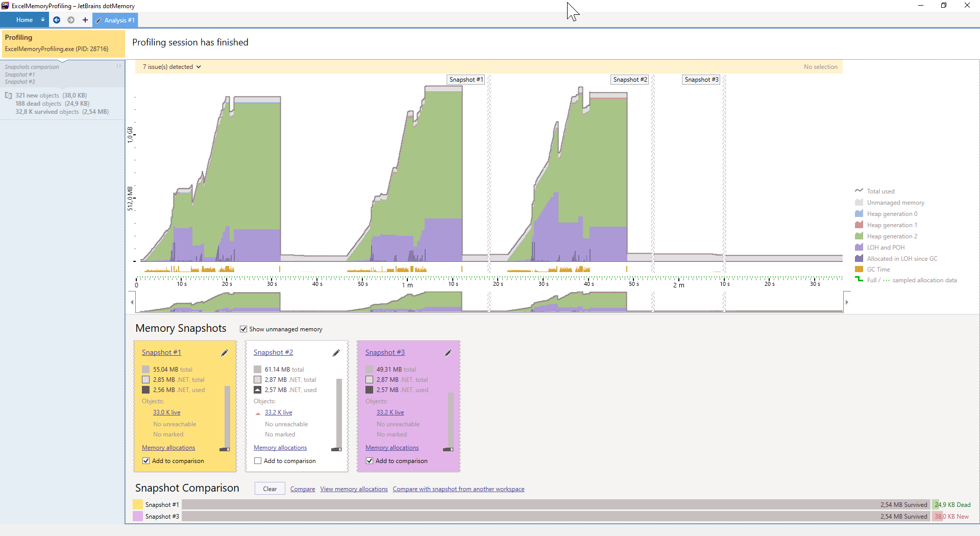Click the Snapshot #2 label marker above the timeline
The width and height of the screenshot is (980, 536).
[629, 79]
